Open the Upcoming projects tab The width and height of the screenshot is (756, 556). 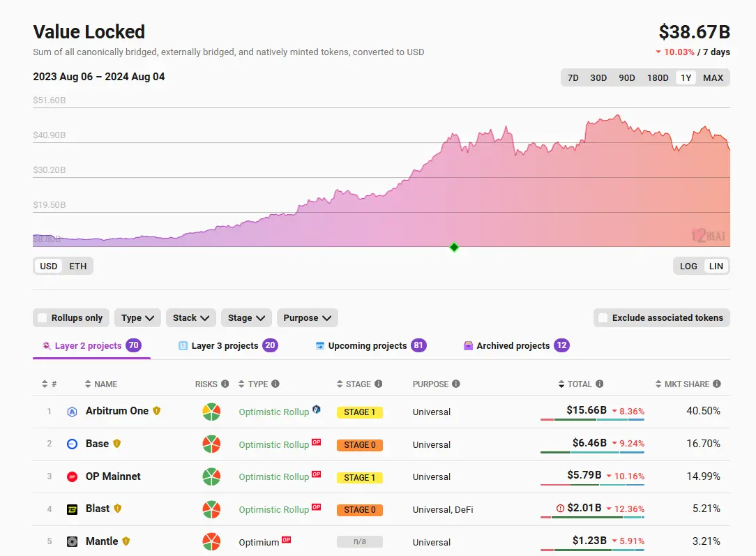[x=370, y=346]
